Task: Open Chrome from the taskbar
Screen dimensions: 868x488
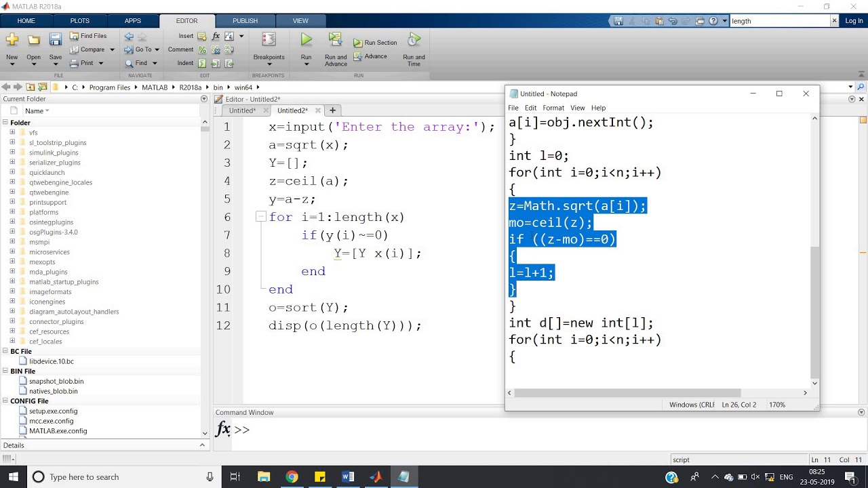Action: click(292, 476)
